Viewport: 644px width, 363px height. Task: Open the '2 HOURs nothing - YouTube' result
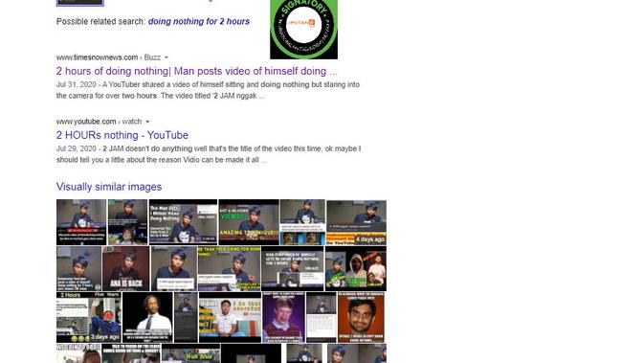(x=122, y=135)
